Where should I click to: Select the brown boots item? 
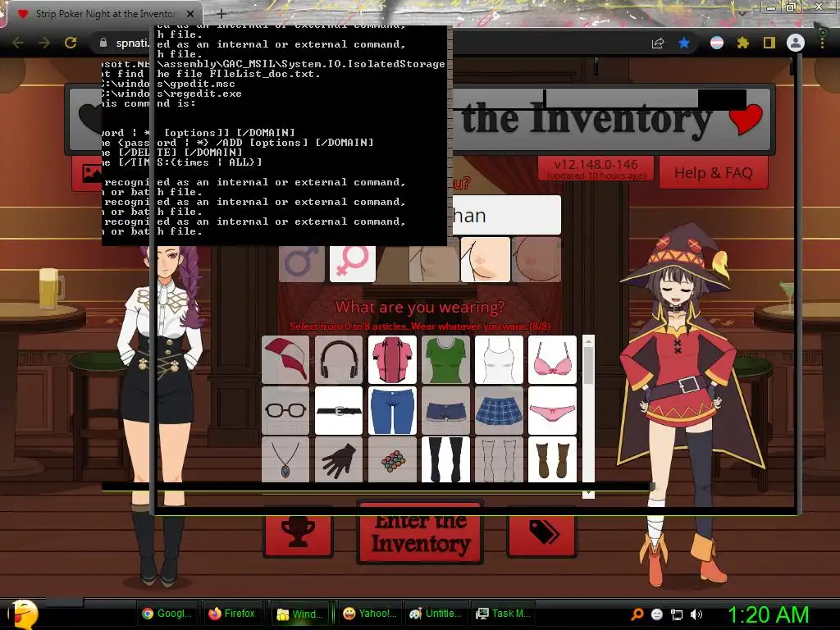tap(552, 459)
